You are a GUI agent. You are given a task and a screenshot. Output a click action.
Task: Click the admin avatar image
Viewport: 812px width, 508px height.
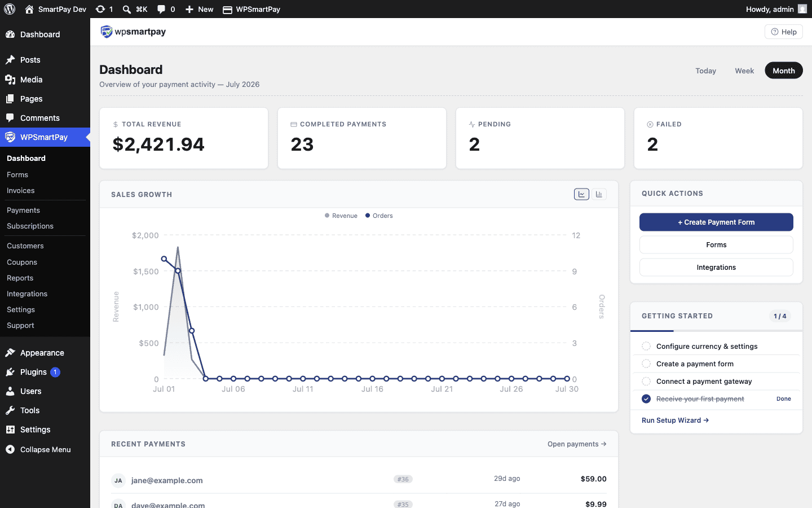(802, 9)
